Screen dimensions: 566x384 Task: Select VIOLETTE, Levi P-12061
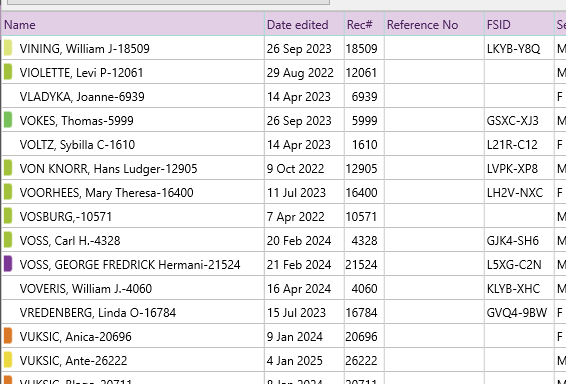[x=81, y=73]
